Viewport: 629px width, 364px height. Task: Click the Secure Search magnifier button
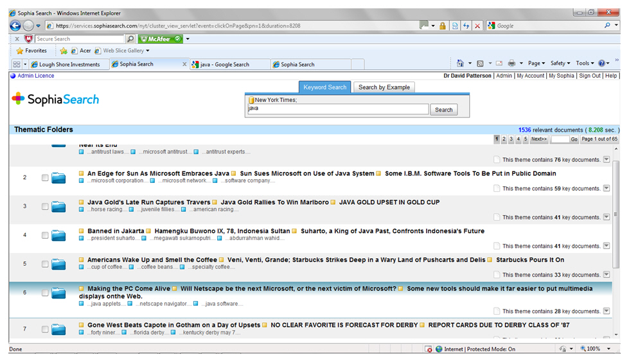coord(130,39)
